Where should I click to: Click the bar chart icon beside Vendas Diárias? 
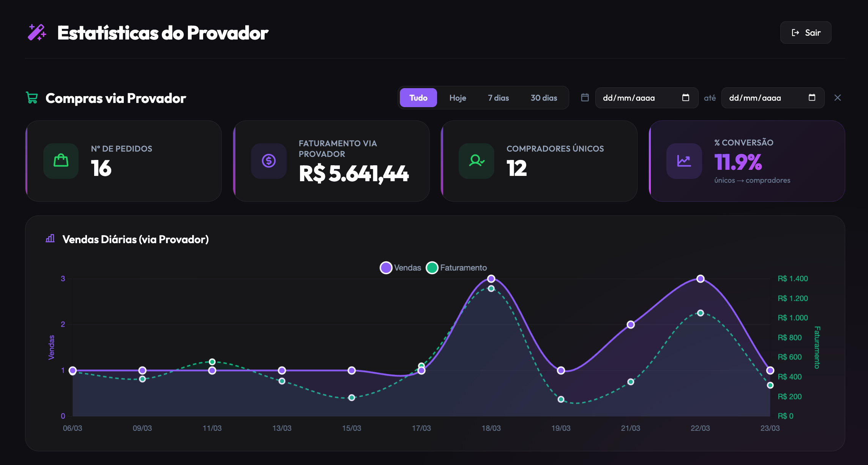click(50, 239)
